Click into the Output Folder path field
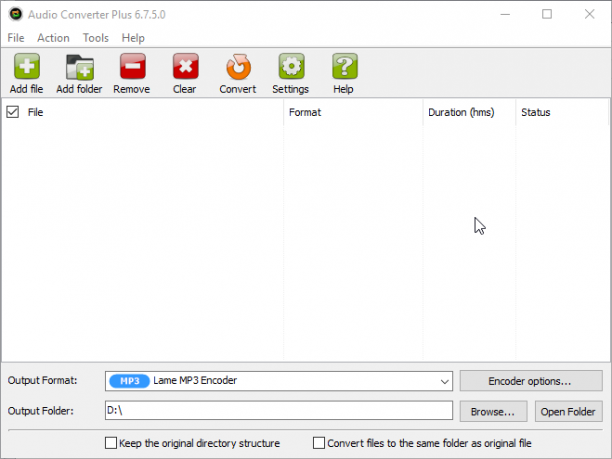Image resolution: width=612 pixels, height=459 pixels. (279, 411)
